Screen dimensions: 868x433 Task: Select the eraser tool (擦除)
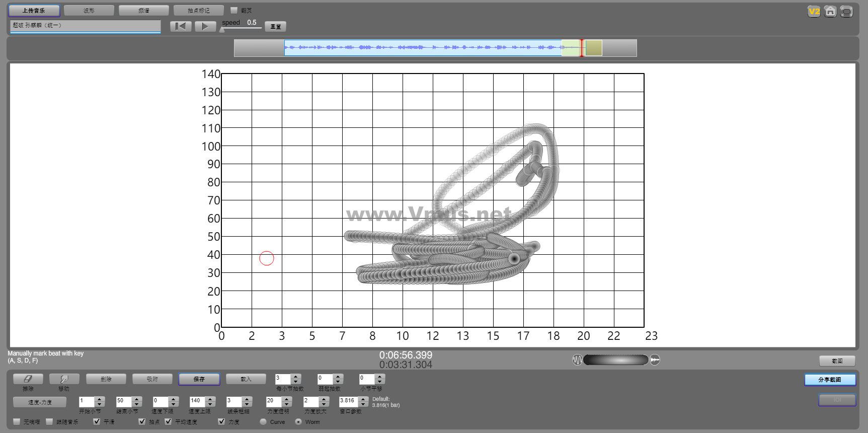coord(28,379)
